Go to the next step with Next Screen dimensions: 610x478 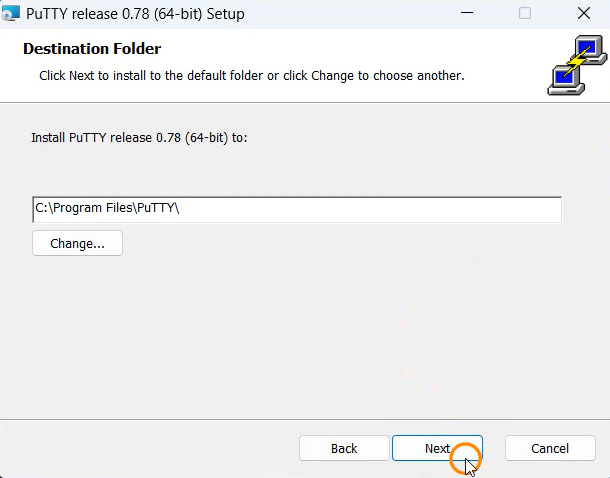(437, 448)
